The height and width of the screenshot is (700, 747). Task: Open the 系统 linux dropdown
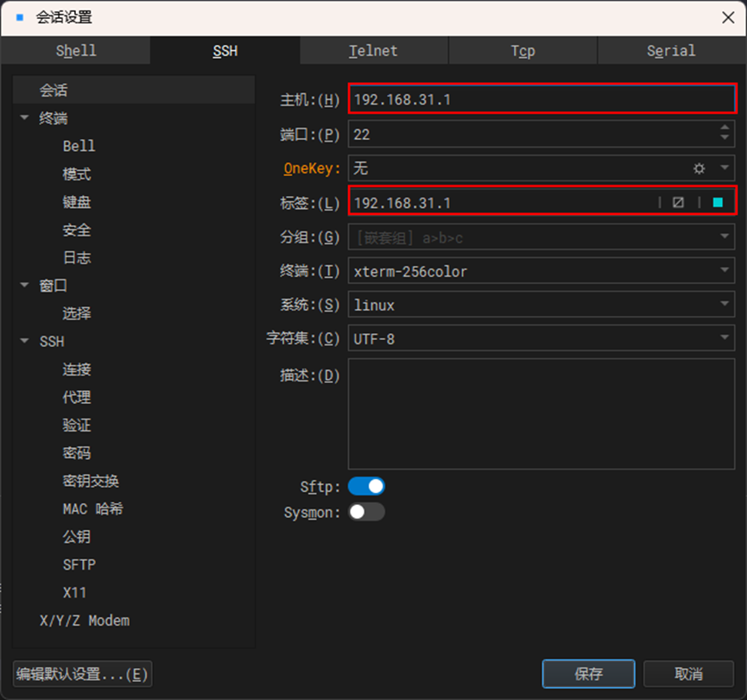[x=724, y=304]
